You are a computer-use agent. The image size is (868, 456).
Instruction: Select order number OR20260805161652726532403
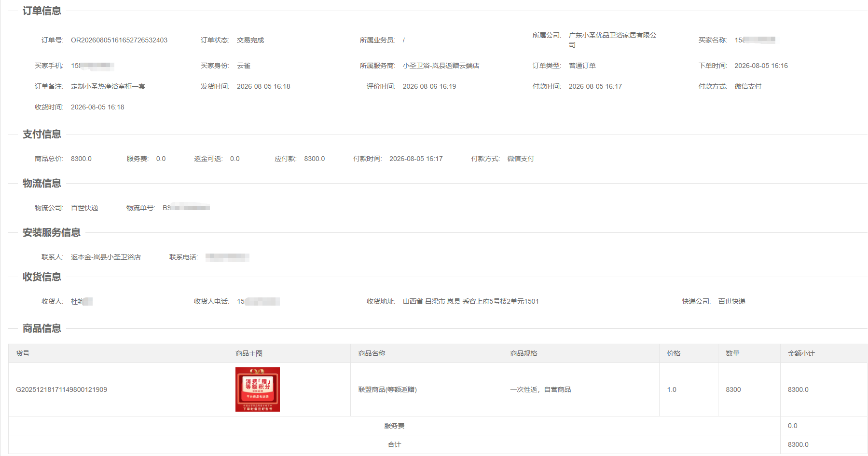point(119,40)
